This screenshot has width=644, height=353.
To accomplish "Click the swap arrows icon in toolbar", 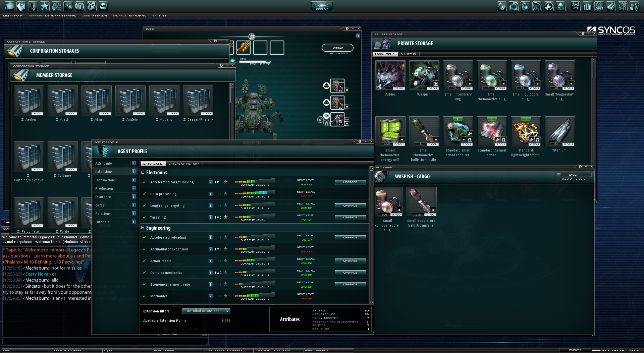I will click(x=103, y=6).
